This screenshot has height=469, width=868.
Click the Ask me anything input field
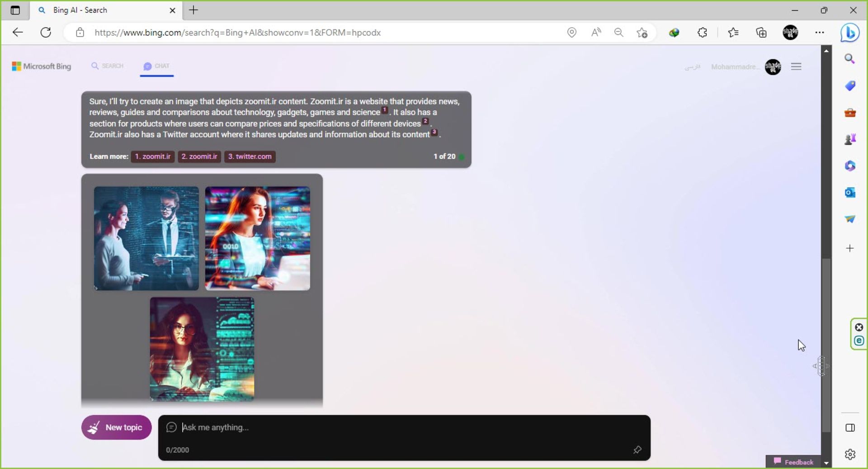click(402, 427)
